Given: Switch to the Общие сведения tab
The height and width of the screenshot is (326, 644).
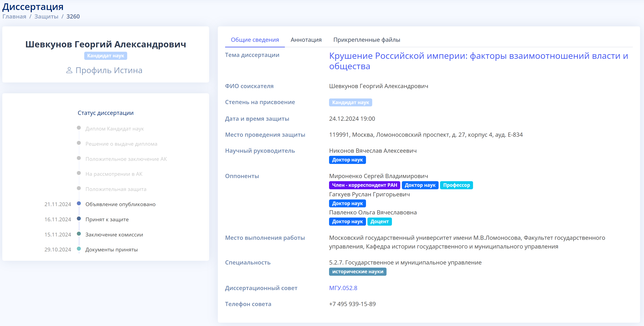Looking at the screenshot, I should click(x=255, y=40).
